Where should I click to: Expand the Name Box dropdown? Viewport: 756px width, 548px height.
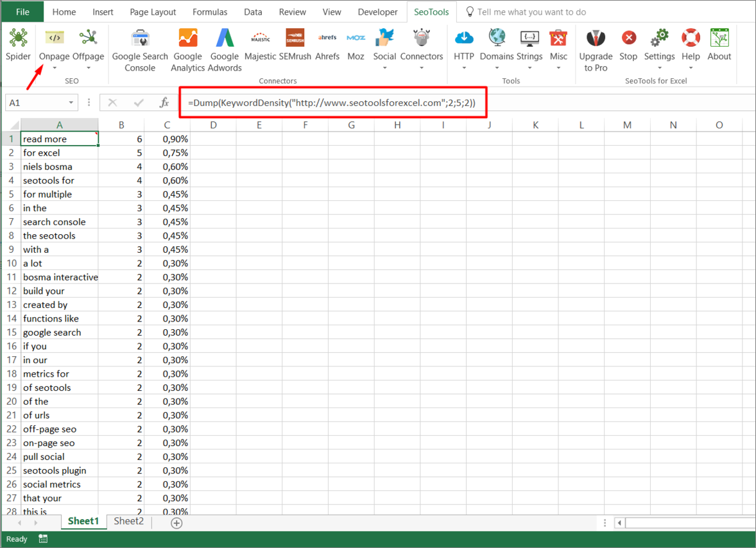[71, 102]
